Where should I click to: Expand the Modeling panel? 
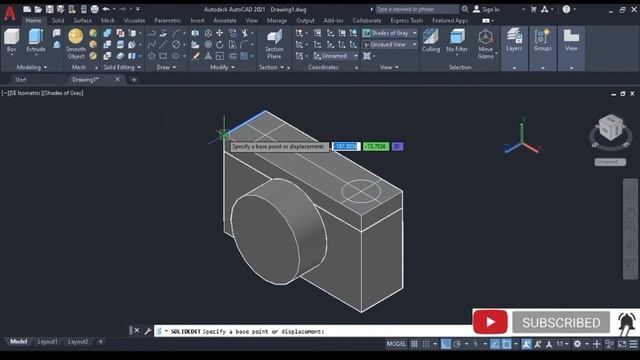pos(32,67)
